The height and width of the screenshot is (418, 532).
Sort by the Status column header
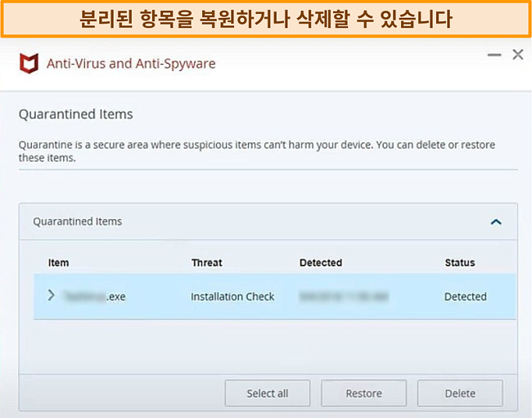click(x=460, y=263)
